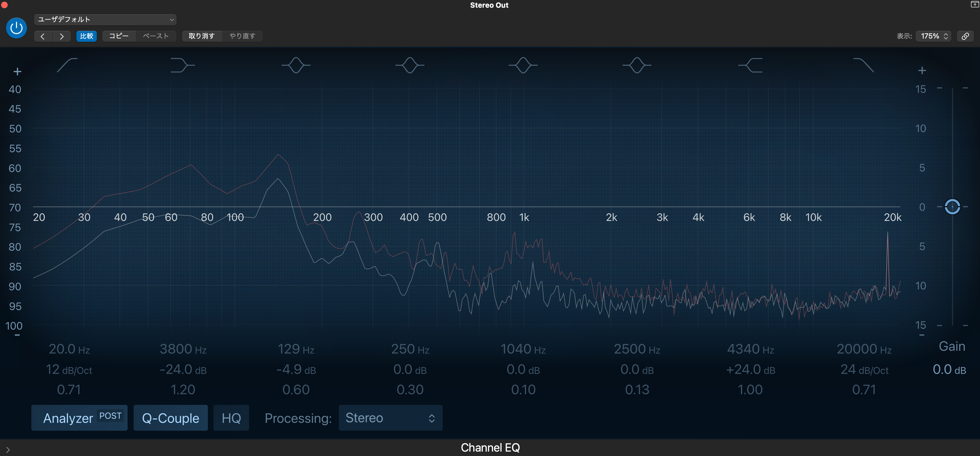The image size is (980, 456).
Task: Toggle the high-pass filter band icon
Action: tap(67, 65)
